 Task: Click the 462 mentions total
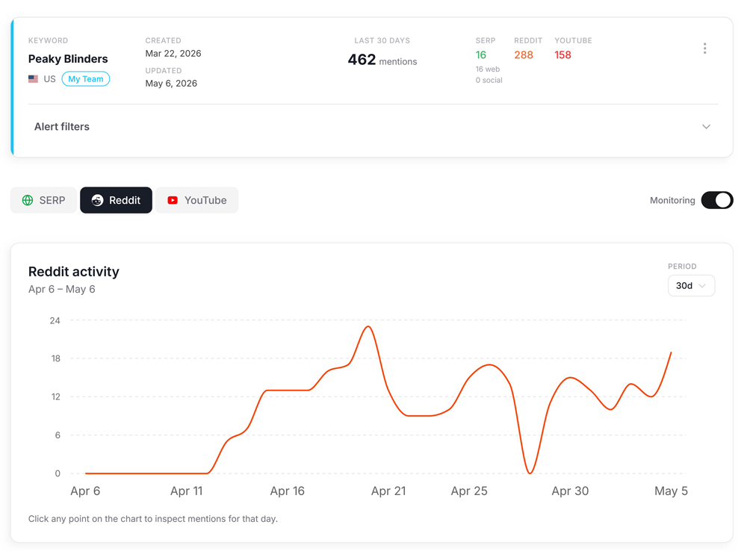382,60
